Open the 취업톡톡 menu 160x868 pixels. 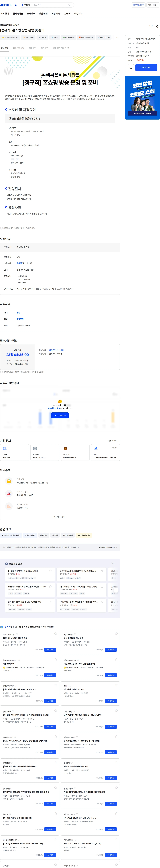[x=78, y=13]
